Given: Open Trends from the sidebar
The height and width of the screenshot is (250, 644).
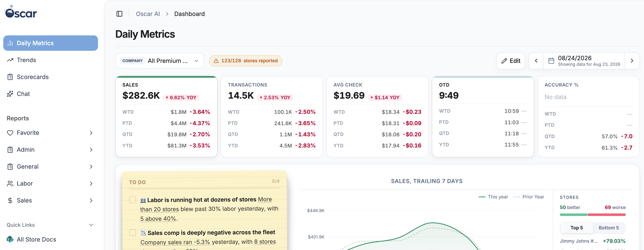Looking at the screenshot, I should (x=51, y=60).
